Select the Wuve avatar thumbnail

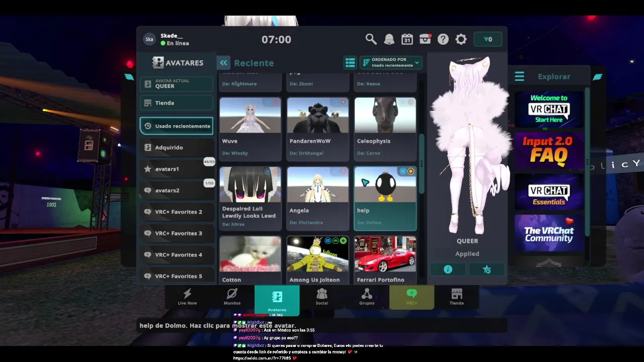250,116
